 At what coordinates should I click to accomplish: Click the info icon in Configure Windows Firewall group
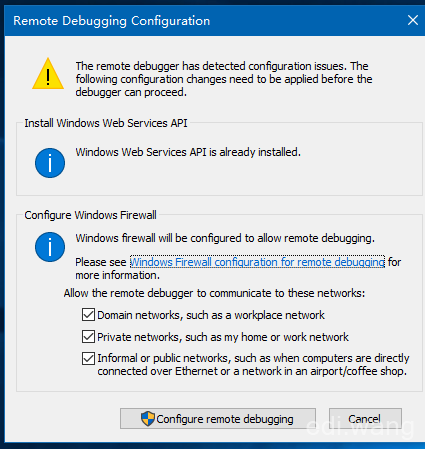[50, 247]
